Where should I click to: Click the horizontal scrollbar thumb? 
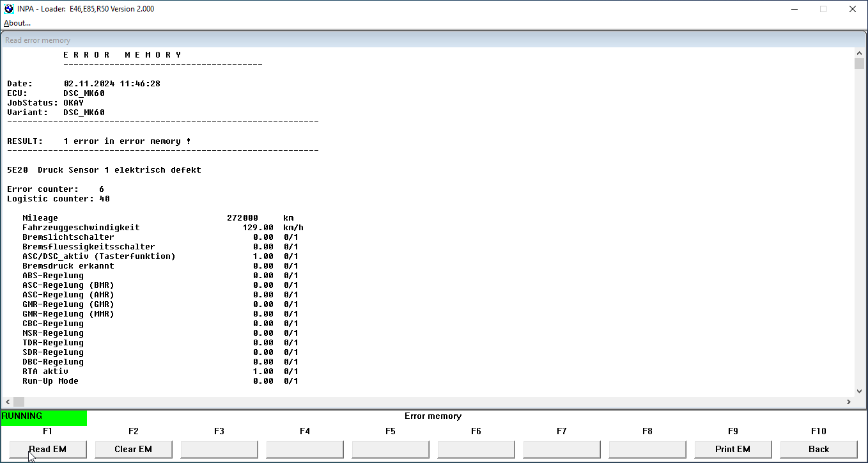[x=19, y=402]
